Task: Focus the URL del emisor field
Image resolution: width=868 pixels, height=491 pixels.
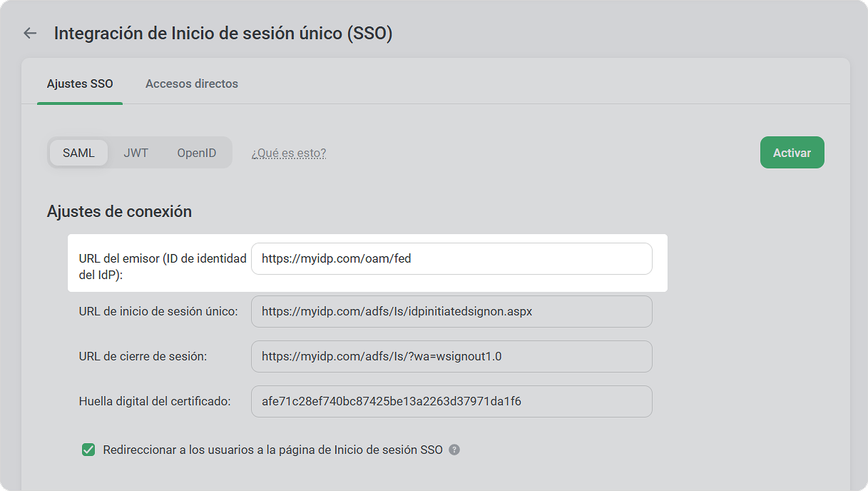Action: [x=451, y=258]
